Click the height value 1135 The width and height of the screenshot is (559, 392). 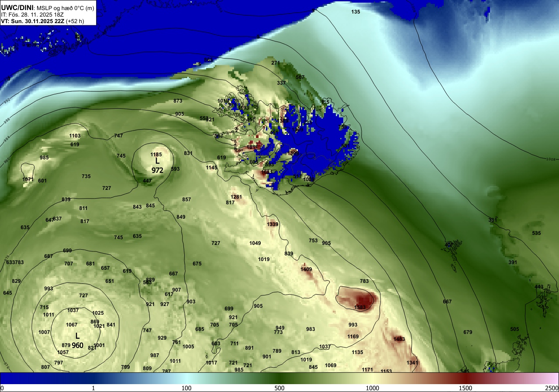[357, 352]
